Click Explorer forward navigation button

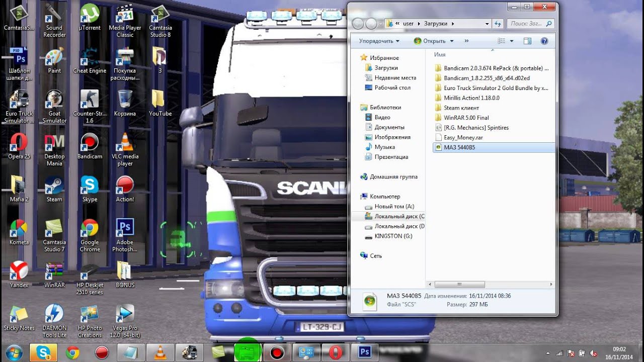click(x=371, y=24)
